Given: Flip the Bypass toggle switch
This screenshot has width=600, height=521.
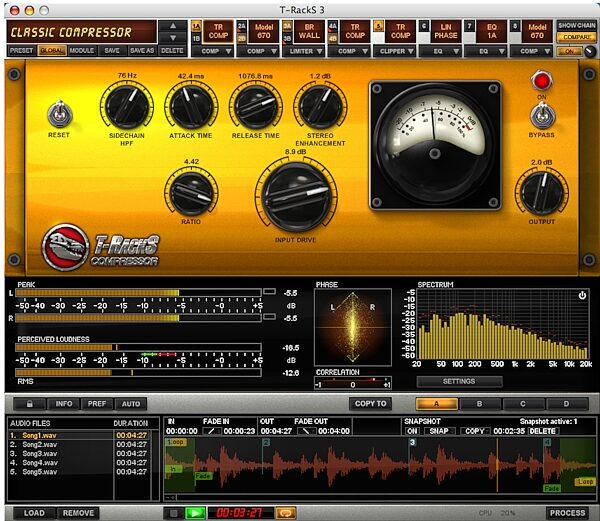Looking at the screenshot, I should point(542,116).
